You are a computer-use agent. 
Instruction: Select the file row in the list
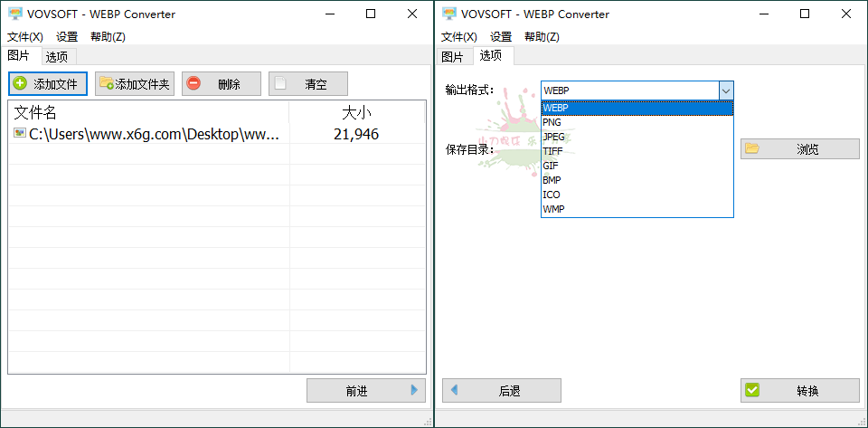coord(149,134)
